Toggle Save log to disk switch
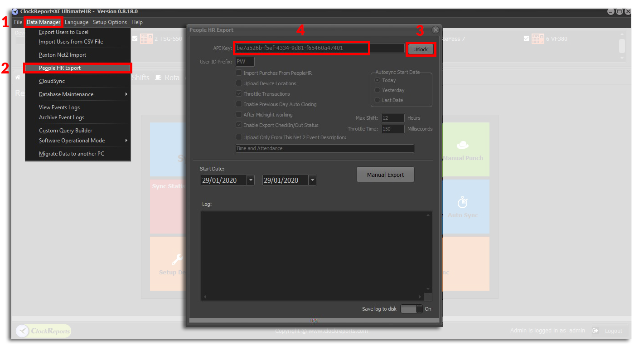Screen dimensions: 644x351 pos(412,309)
